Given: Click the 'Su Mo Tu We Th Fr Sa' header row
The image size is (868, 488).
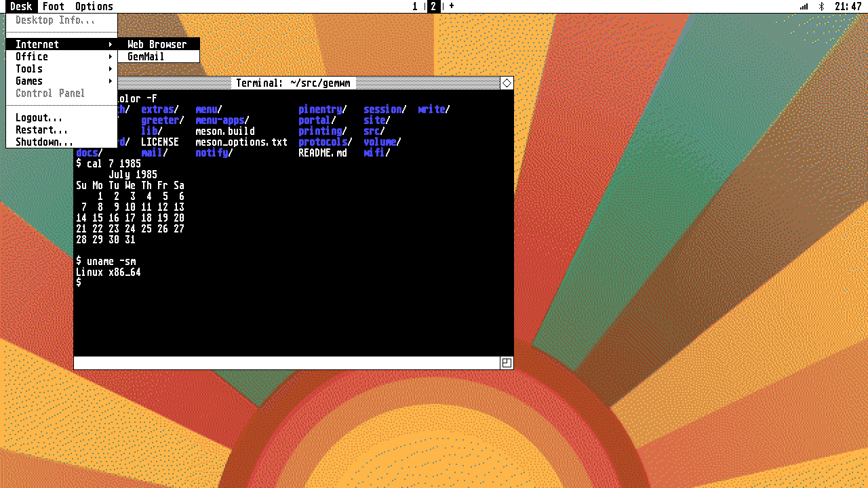Looking at the screenshot, I should point(130,185).
